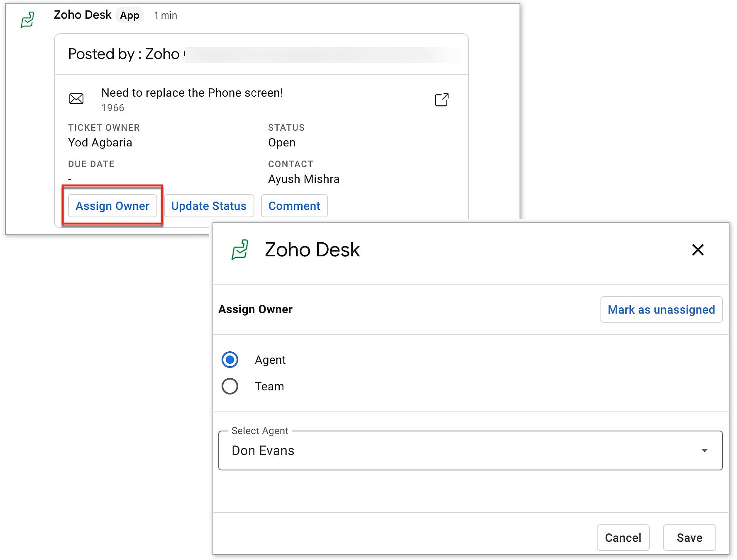
Task: Select the Team radio button
Action: pos(230,386)
